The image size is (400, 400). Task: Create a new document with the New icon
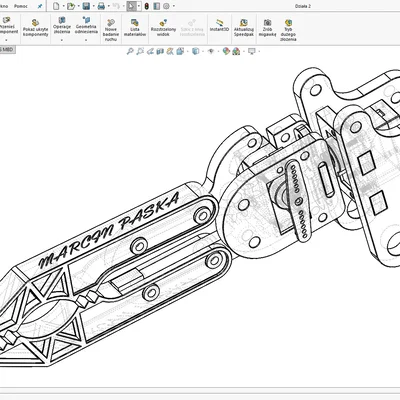[56, 6]
